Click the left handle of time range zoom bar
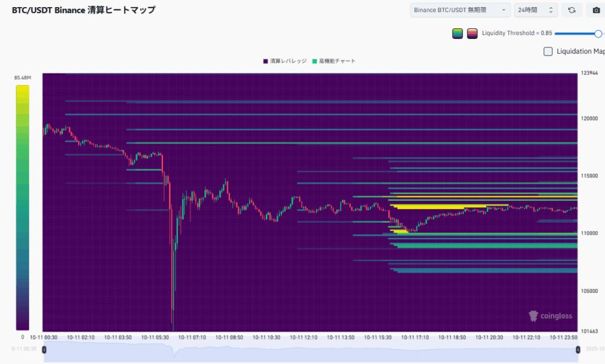 tap(44, 350)
